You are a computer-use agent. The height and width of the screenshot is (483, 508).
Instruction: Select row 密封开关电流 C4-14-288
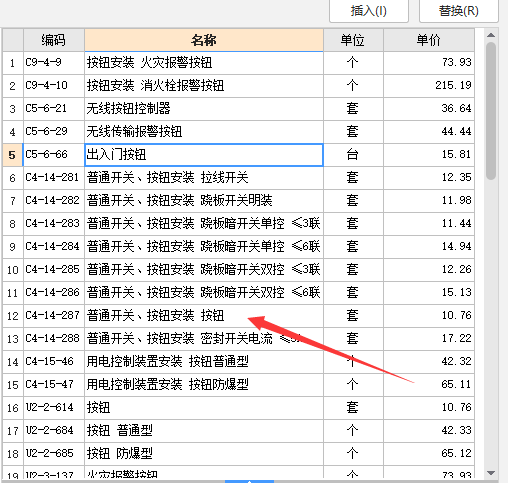[x=204, y=339]
